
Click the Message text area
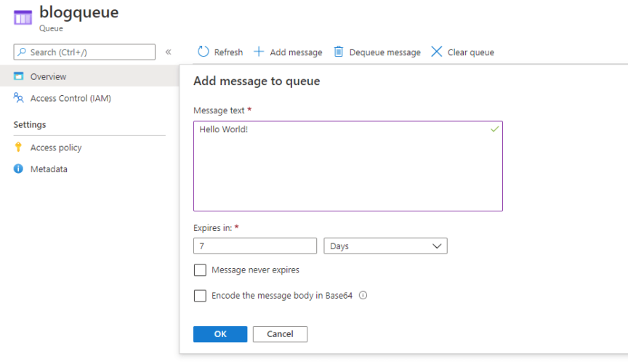coord(347,166)
